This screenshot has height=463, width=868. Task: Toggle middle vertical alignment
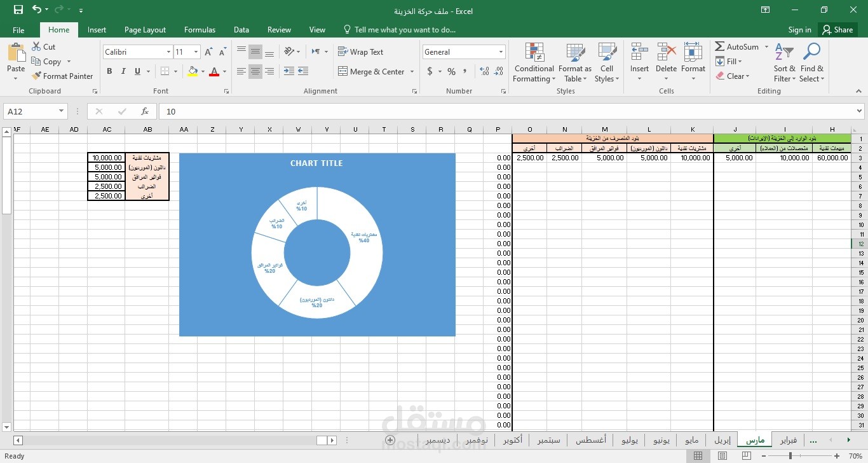tap(255, 52)
